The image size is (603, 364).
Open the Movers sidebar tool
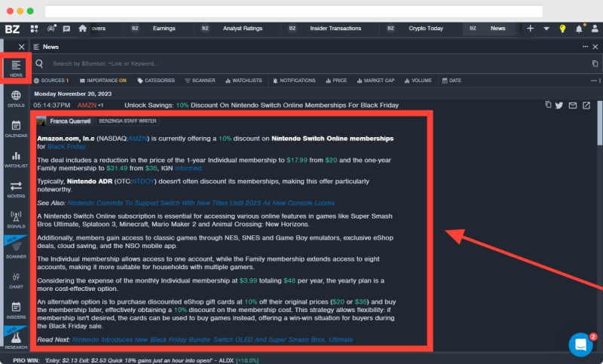coord(16,189)
